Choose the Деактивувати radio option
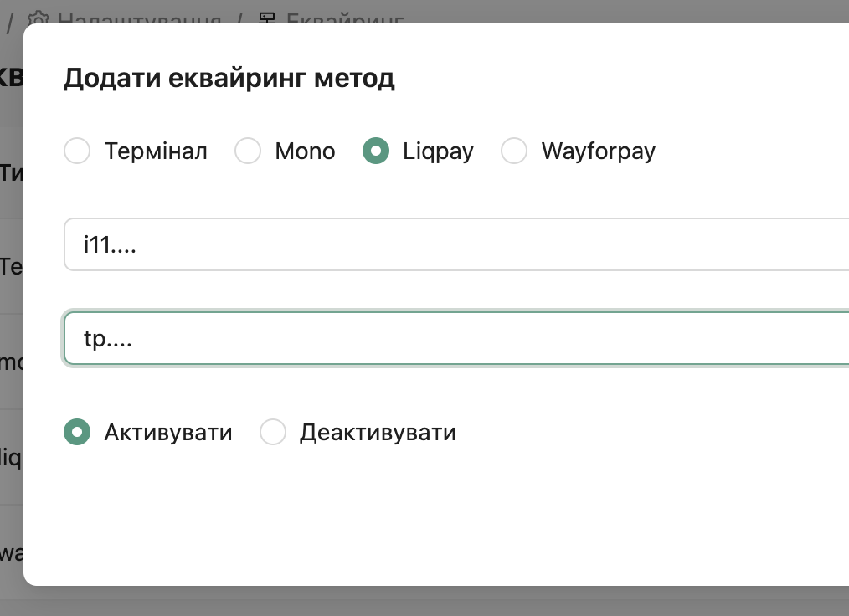 (x=273, y=432)
